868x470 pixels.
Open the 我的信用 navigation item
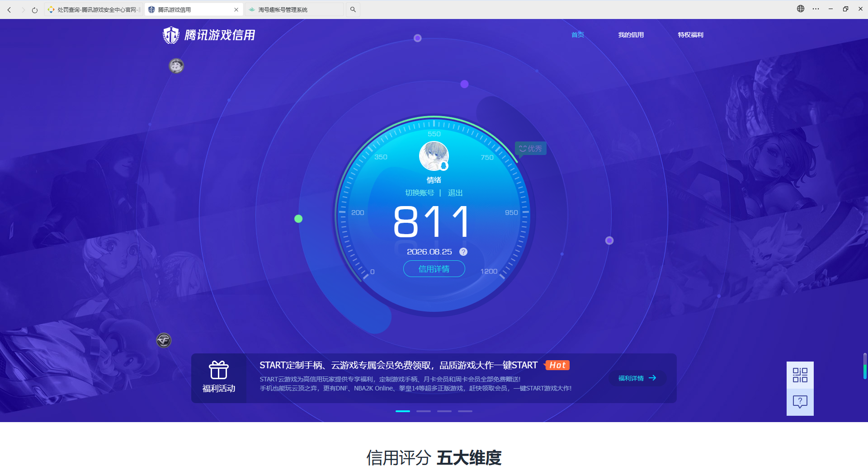click(631, 35)
